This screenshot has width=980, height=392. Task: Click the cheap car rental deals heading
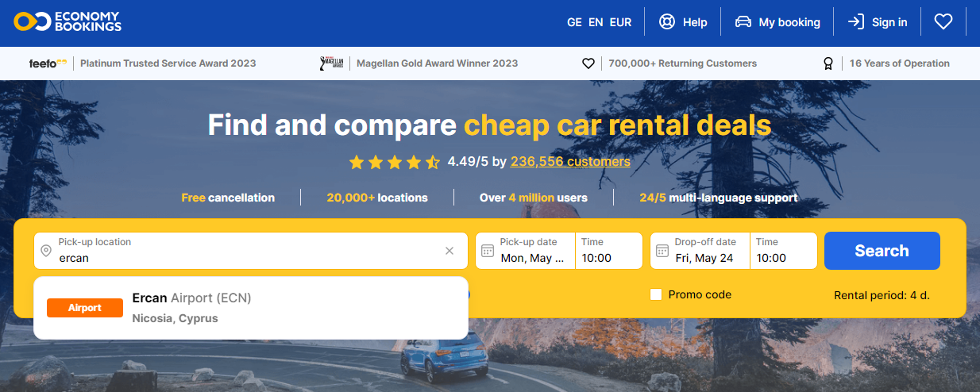coord(618,125)
